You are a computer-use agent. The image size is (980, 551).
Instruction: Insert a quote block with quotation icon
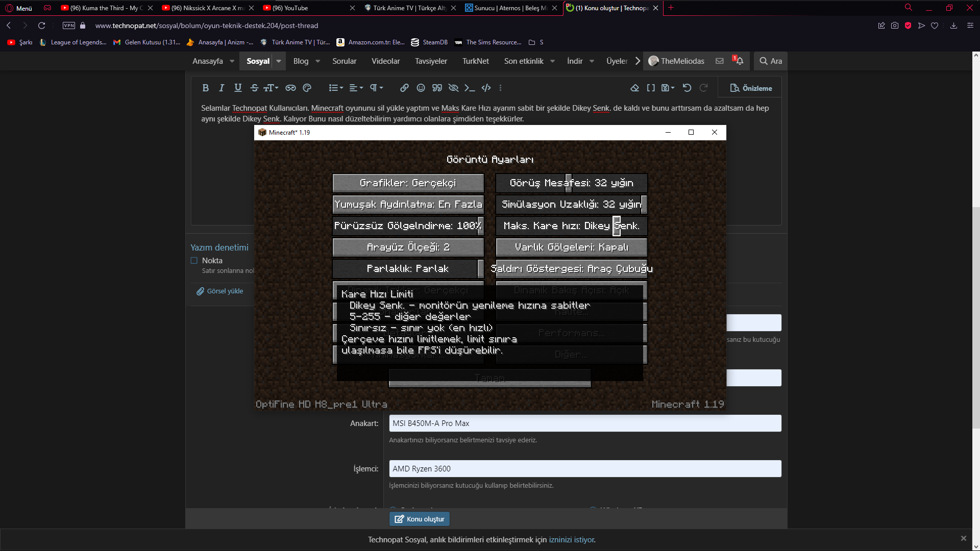(x=437, y=88)
